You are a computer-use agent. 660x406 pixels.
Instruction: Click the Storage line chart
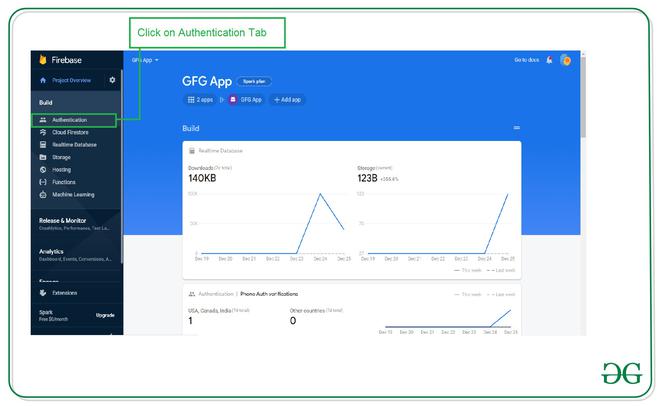tap(438, 223)
